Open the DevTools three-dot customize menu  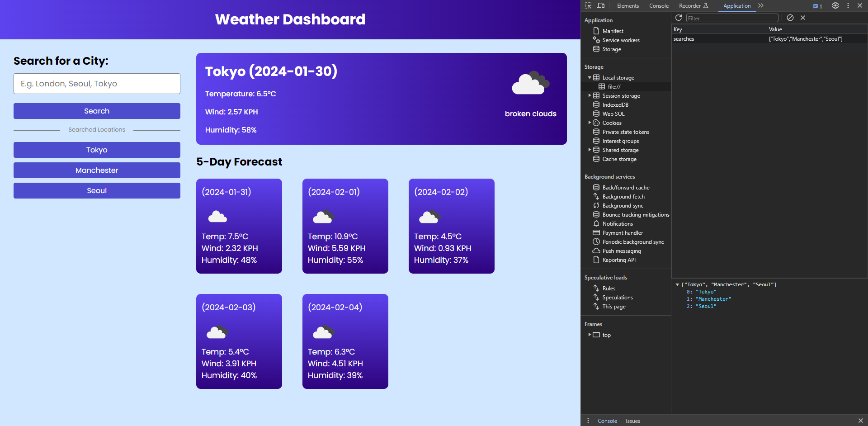[x=848, y=6]
